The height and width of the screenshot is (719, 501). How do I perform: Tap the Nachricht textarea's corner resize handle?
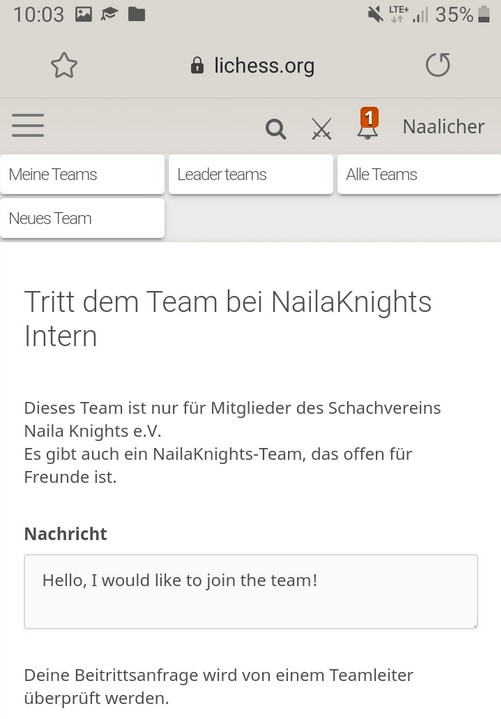pos(474,625)
